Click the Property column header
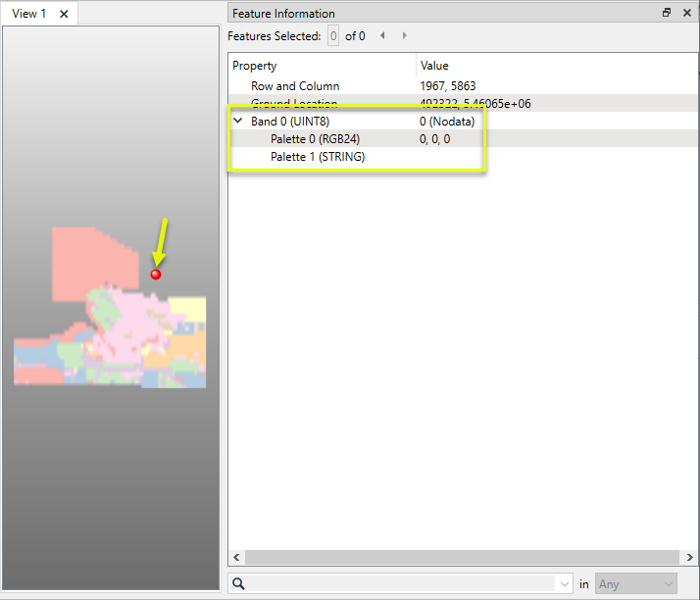Screen dimensions: 700x600 [322, 66]
